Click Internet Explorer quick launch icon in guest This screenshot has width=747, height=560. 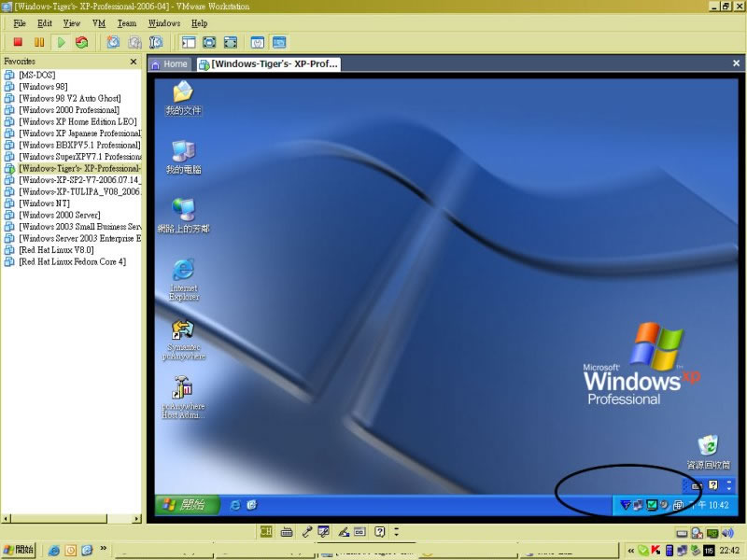pos(235,505)
